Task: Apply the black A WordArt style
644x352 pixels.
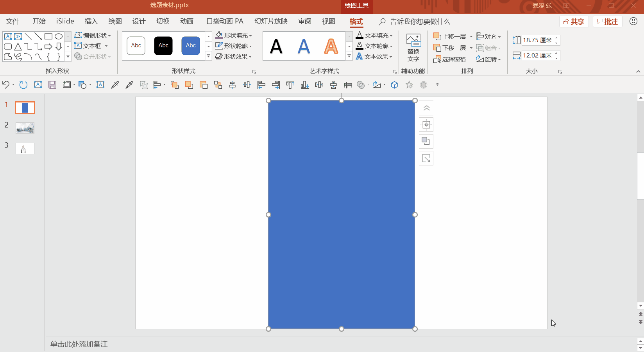Action: pos(276,47)
